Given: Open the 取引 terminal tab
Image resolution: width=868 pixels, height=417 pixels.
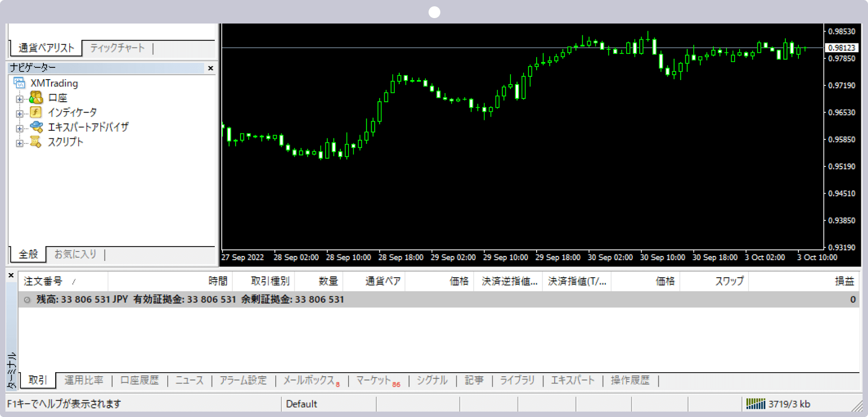Looking at the screenshot, I should (38, 380).
